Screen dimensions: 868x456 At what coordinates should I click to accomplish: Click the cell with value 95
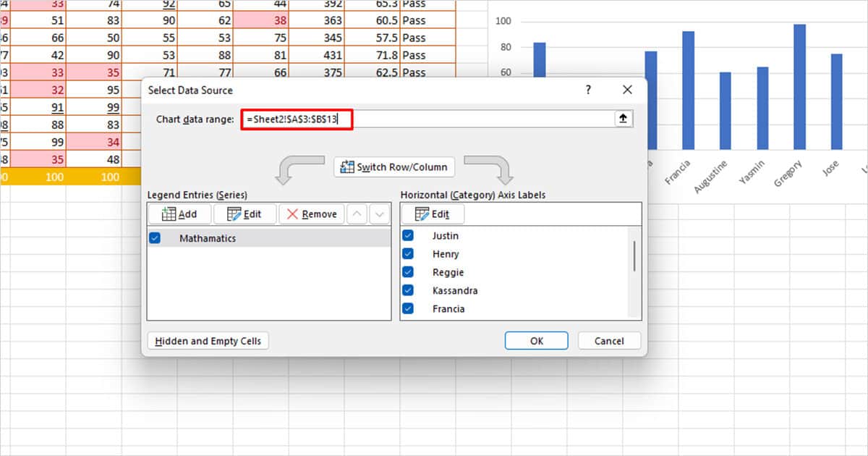[x=94, y=90]
